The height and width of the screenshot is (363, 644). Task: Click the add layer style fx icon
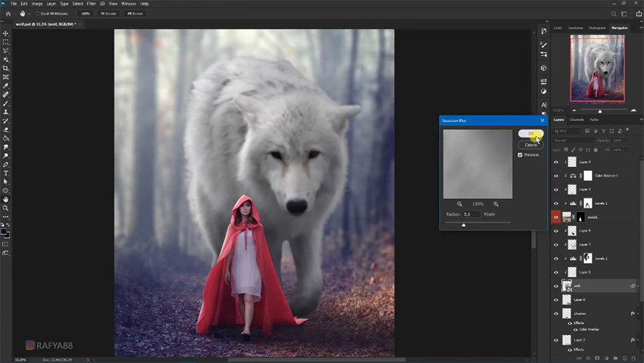(x=588, y=358)
